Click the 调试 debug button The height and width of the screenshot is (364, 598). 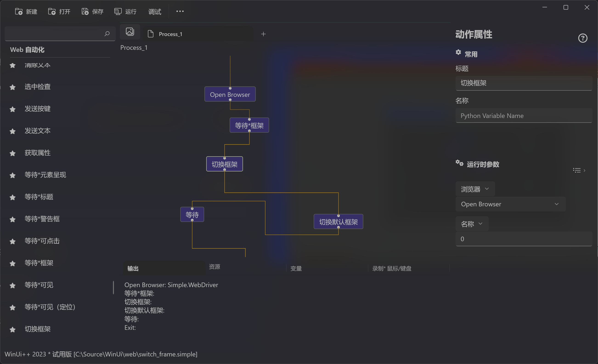[155, 11]
